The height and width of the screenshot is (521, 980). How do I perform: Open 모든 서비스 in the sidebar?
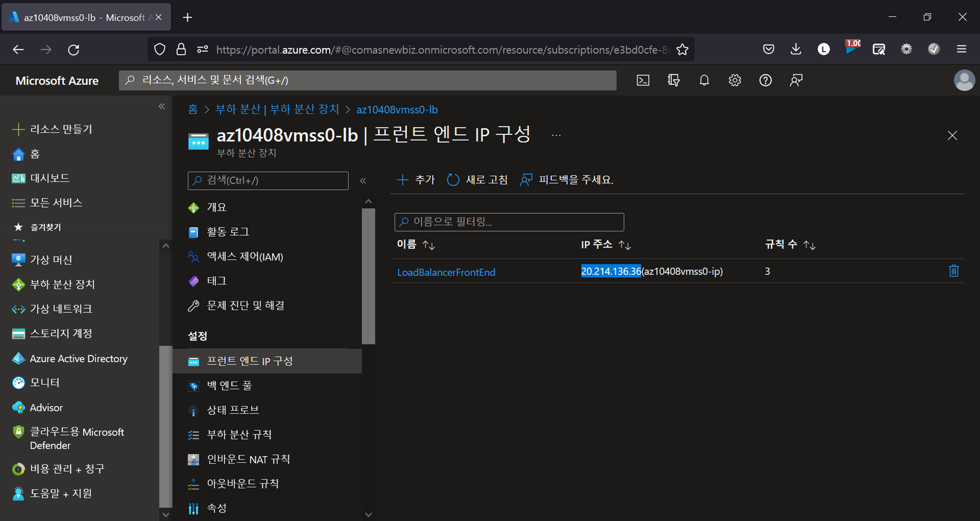[47, 202]
